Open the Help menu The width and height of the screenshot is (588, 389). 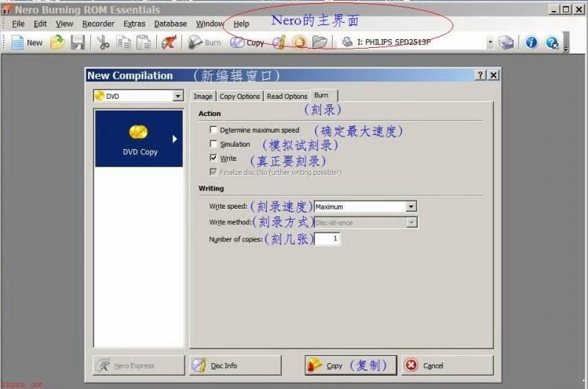click(241, 24)
